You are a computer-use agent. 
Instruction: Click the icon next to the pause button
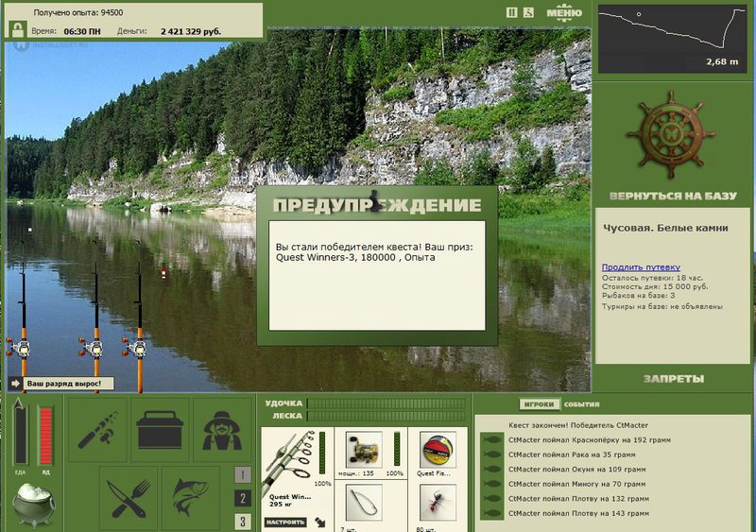[x=528, y=12]
